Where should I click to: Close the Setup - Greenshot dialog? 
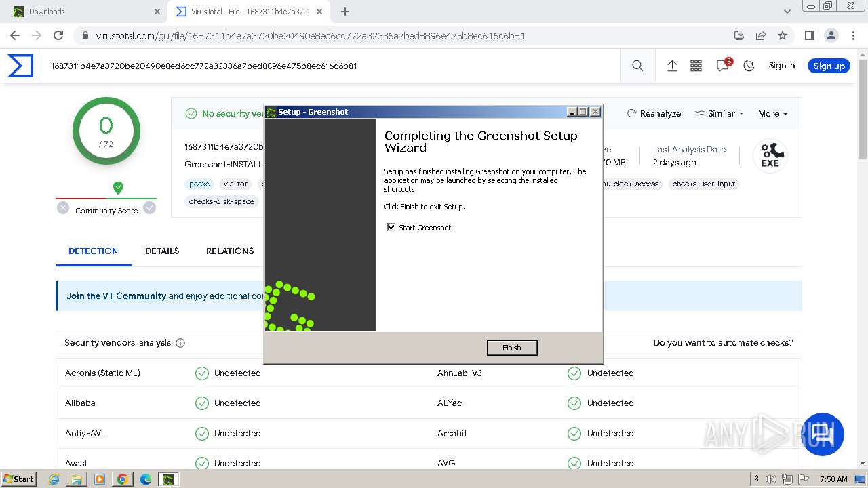click(595, 112)
